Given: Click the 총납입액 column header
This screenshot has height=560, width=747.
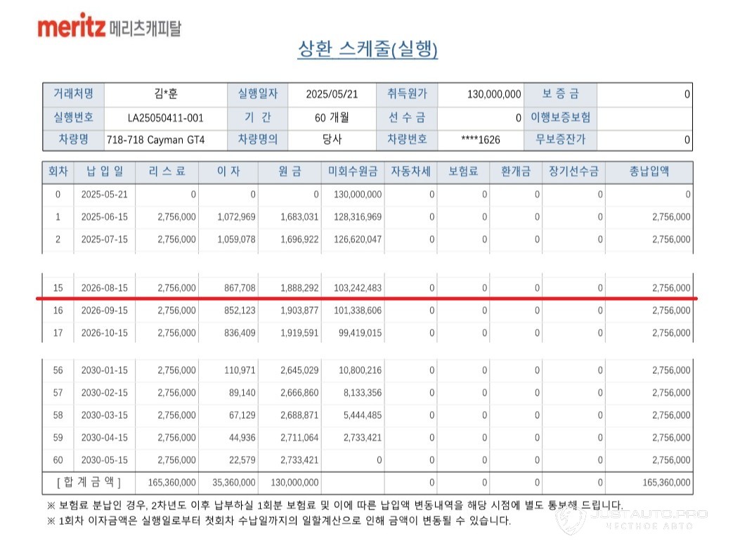Looking at the screenshot, I should [x=649, y=171].
